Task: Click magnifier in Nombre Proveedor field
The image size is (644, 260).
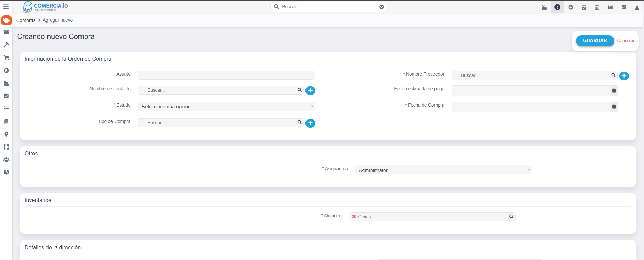Action: 613,75
